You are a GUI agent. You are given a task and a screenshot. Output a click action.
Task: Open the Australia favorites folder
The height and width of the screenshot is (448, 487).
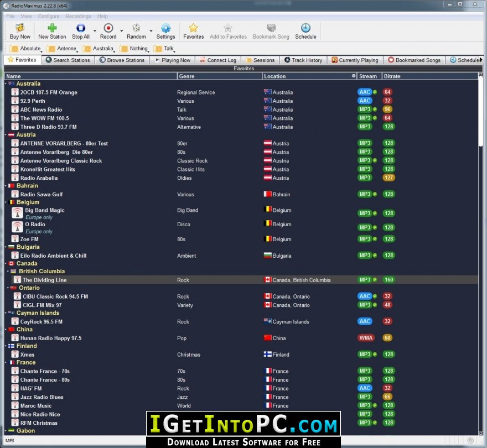99,49
